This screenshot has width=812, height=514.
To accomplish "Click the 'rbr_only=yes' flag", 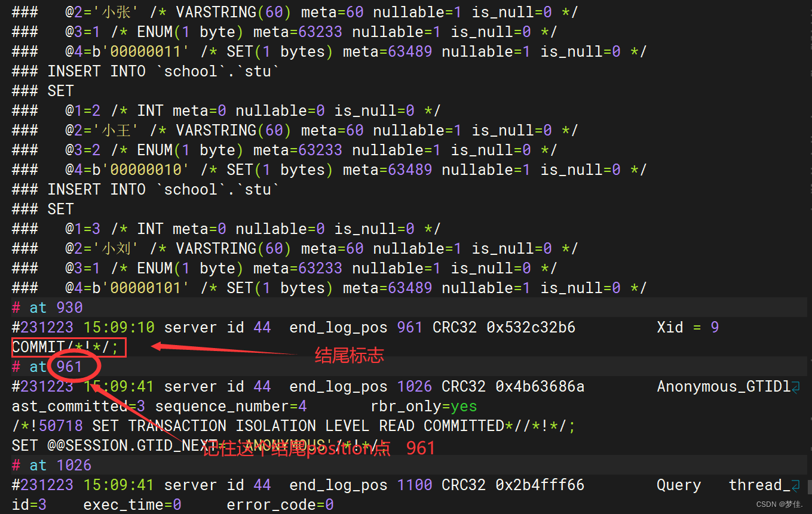I will click(424, 407).
